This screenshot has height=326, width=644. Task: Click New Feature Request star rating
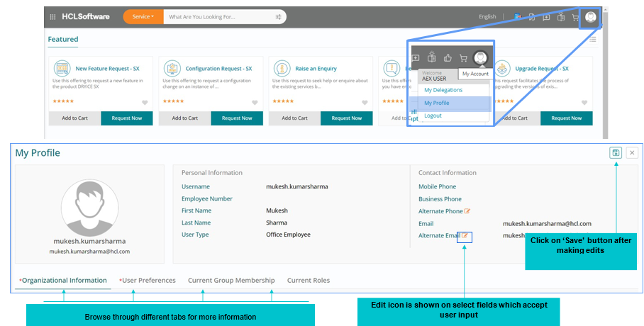tap(63, 101)
